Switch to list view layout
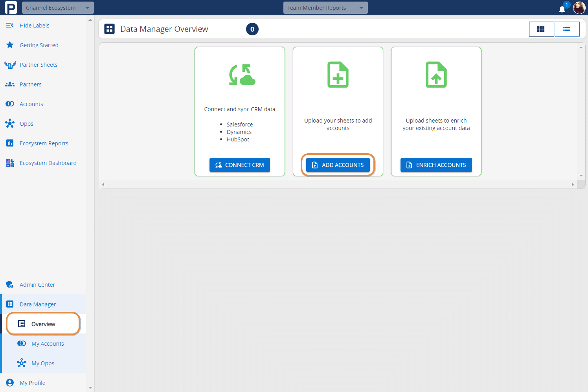Screen dimensions: 588x392 [567, 29]
